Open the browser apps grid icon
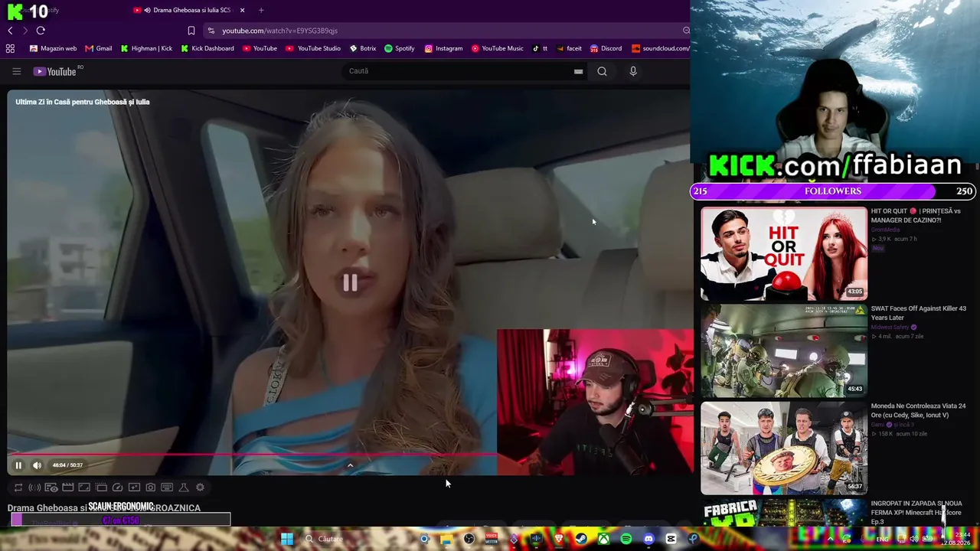 point(10,48)
